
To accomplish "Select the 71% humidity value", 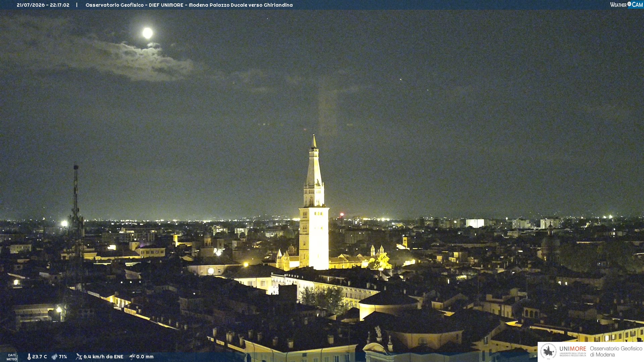I will (x=63, y=357).
